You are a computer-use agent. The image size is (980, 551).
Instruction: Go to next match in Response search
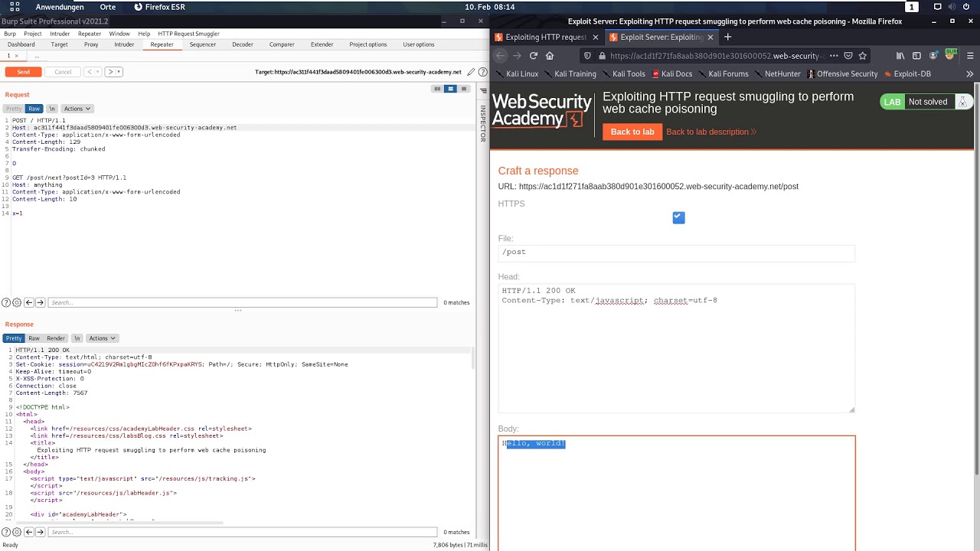click(41, 532)
